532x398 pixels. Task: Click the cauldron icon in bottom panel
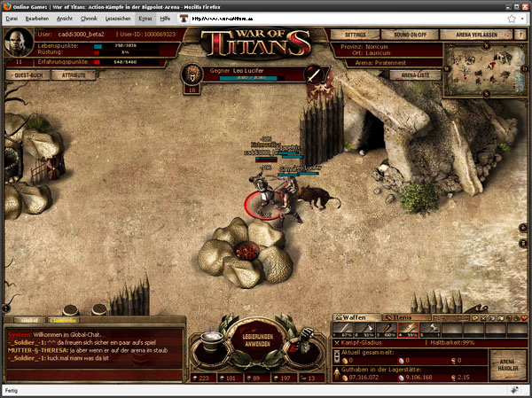click(208, 341)
